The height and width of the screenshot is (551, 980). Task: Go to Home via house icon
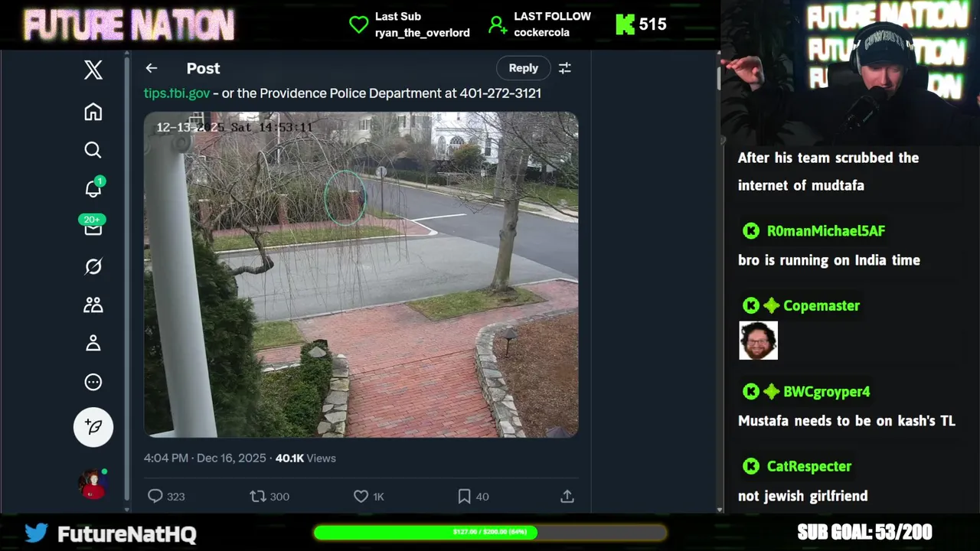point(93,112)
